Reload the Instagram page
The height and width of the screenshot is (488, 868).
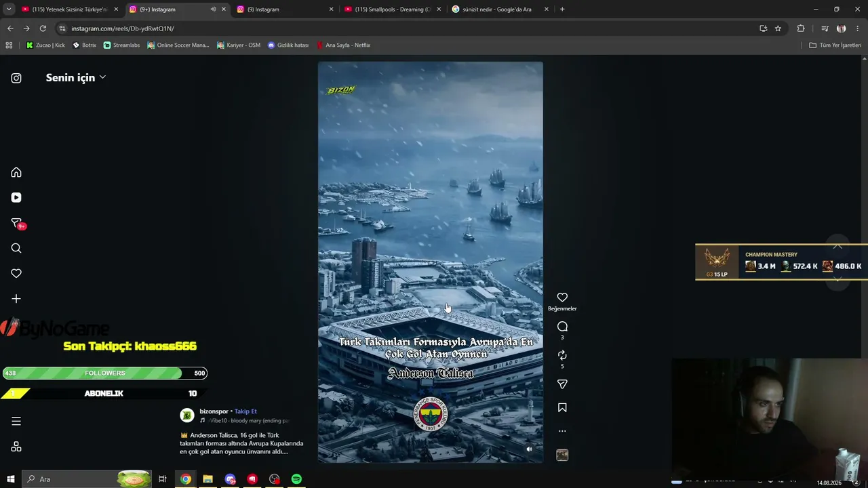(43, 28)
